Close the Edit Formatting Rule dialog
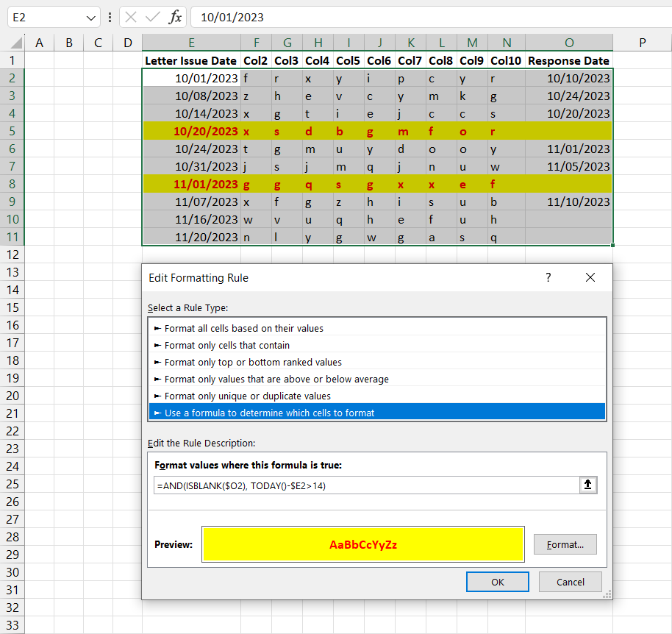Viewport: 672px width, 634px height. (590, 277)
